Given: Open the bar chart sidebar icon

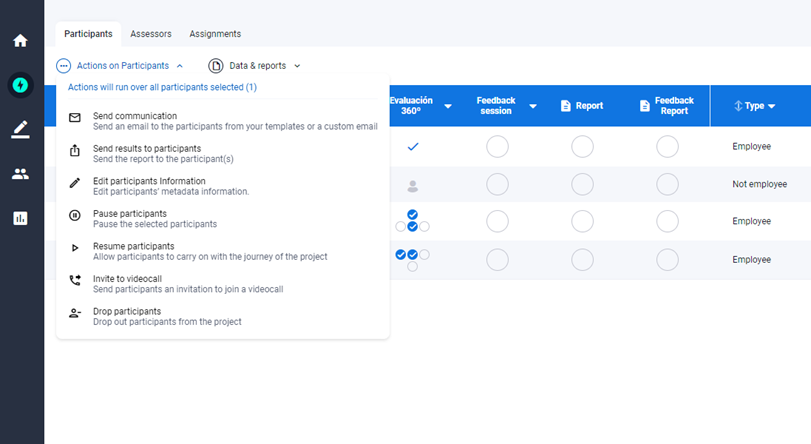Looking at the screenshot, I should [20, 218].
